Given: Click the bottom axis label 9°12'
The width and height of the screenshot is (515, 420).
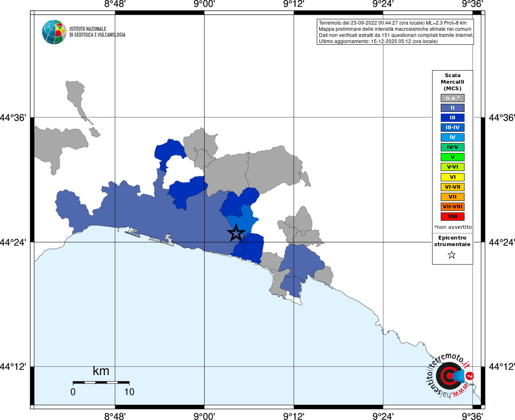Looking at the screenshot, I should point(294,416).
